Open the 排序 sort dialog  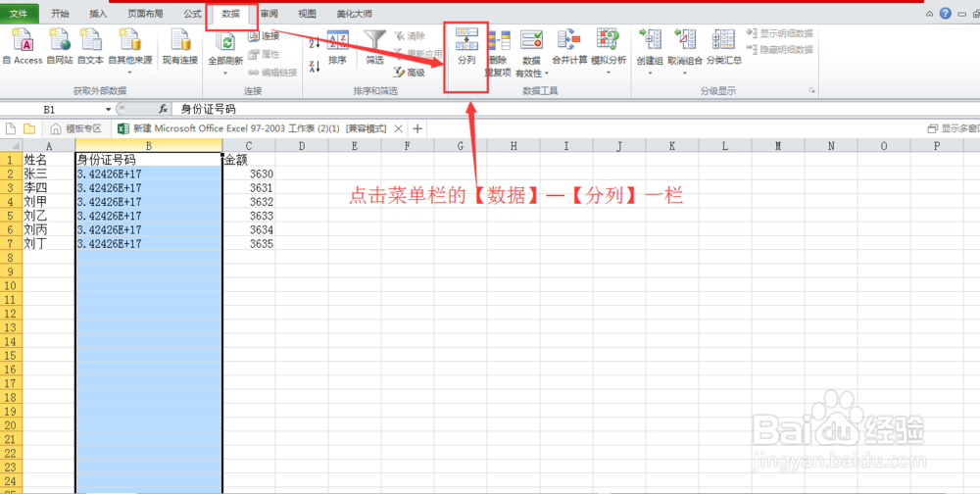click(x=337, y=48)
